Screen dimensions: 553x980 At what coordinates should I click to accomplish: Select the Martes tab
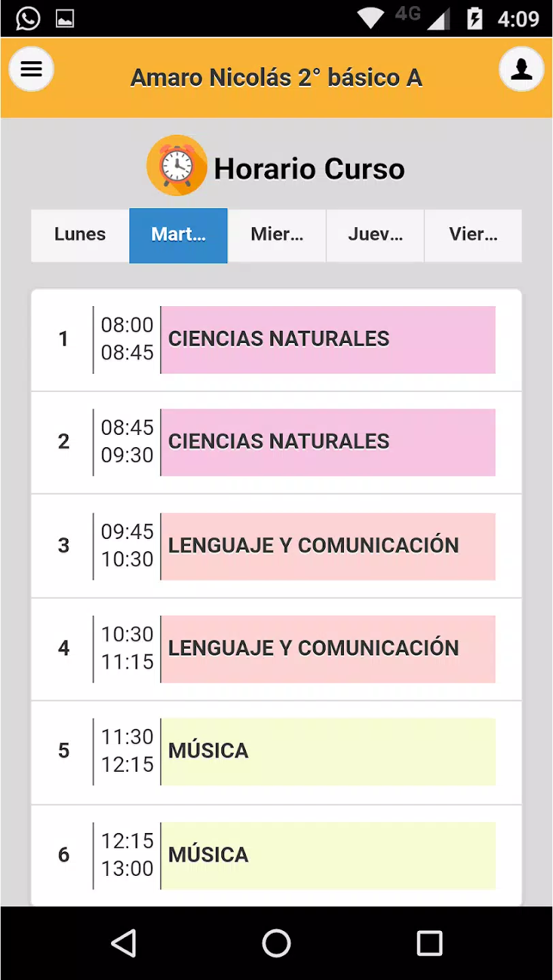click(178, 235)
